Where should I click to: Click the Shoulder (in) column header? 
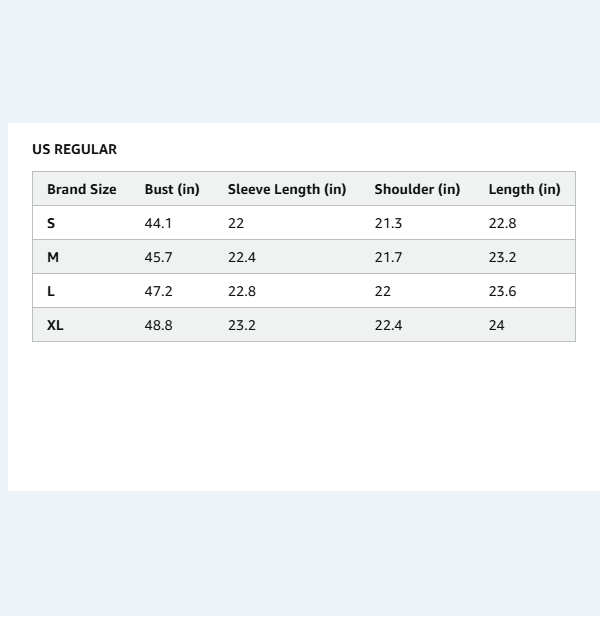point(417,189)
